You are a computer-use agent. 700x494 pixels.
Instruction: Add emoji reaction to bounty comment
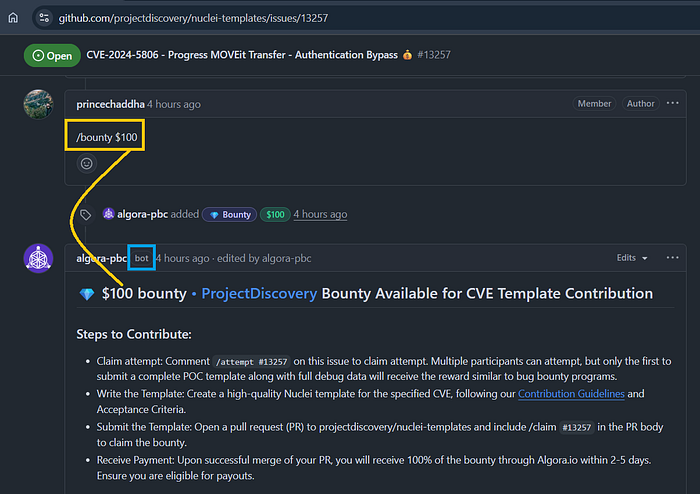pos(87,164)
